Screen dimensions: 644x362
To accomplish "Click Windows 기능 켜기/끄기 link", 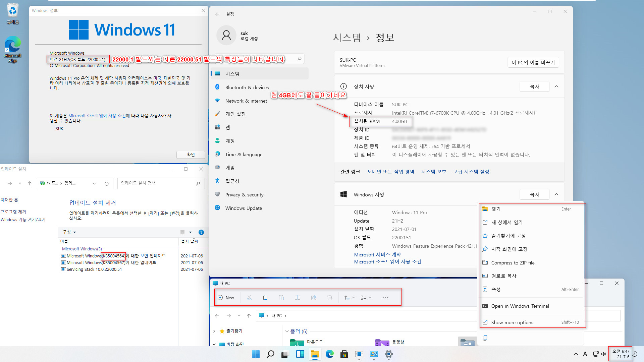I will point(23,220).
